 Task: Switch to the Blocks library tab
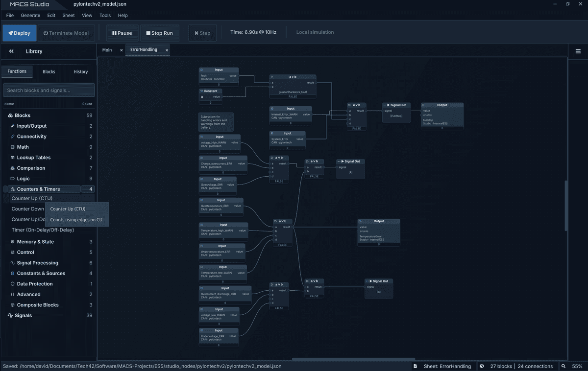coord(49,71)
